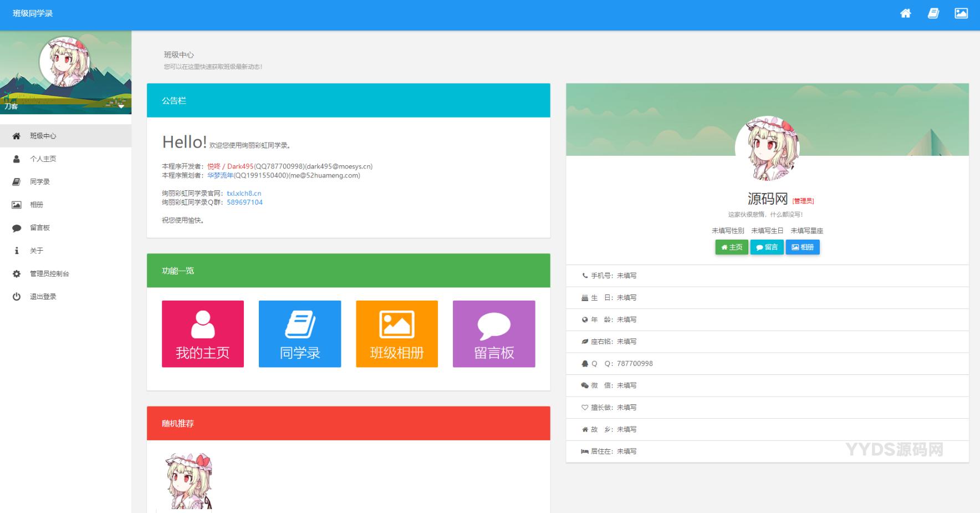Open the purple 留言板 tile
980x513 pixels.
(493, 334)
